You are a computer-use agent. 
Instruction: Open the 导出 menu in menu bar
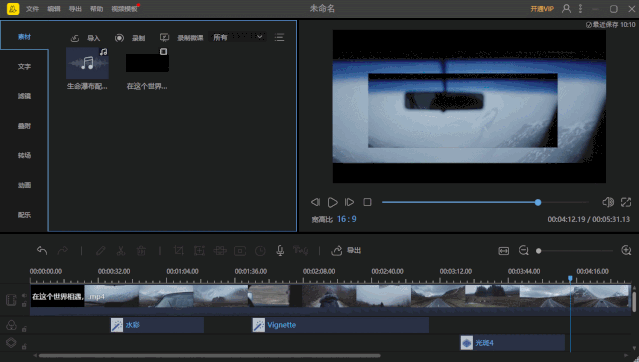tap(75, 9)
